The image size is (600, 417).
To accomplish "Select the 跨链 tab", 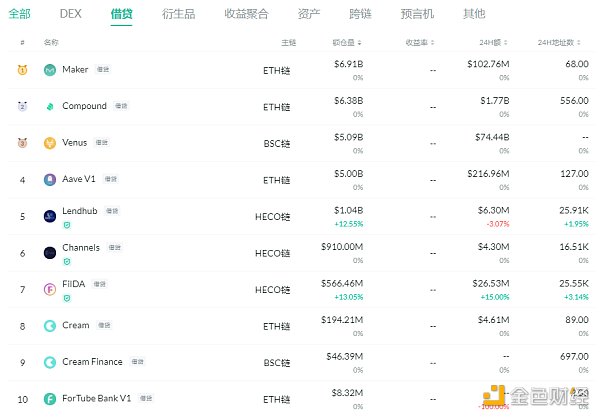I will (x=360, y=14).
